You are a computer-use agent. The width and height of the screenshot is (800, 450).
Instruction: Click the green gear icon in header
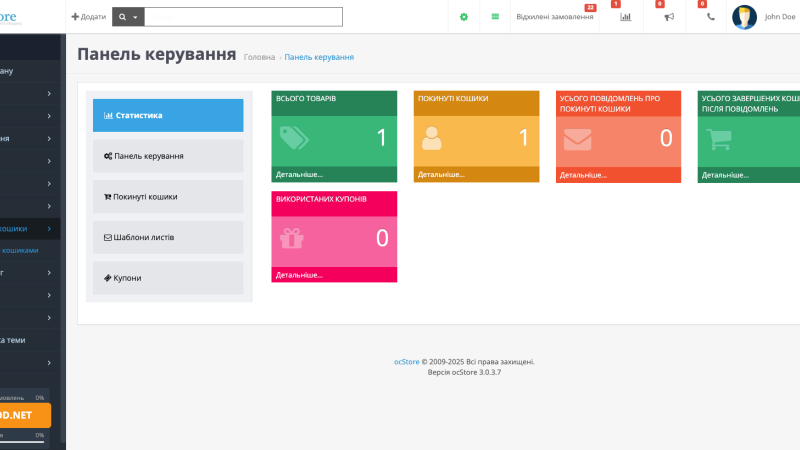point(463,17)
